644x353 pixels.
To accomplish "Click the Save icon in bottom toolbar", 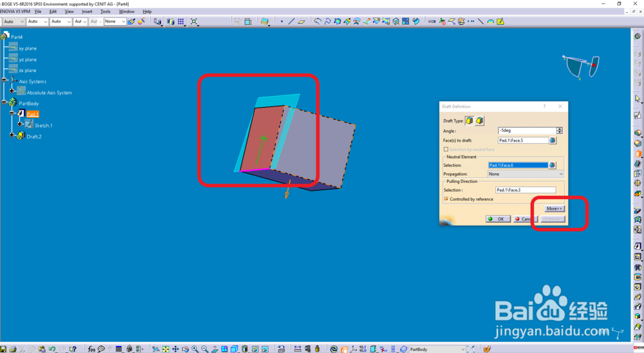I will click(3, 349).
